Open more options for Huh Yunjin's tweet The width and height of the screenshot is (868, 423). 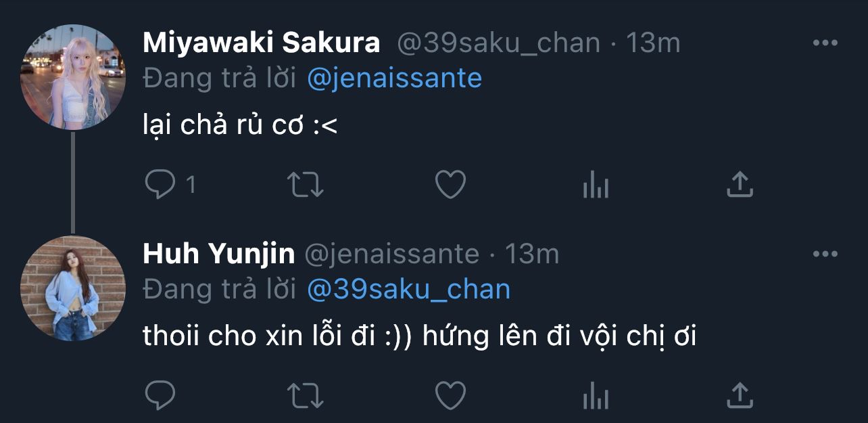coord(825,254)
